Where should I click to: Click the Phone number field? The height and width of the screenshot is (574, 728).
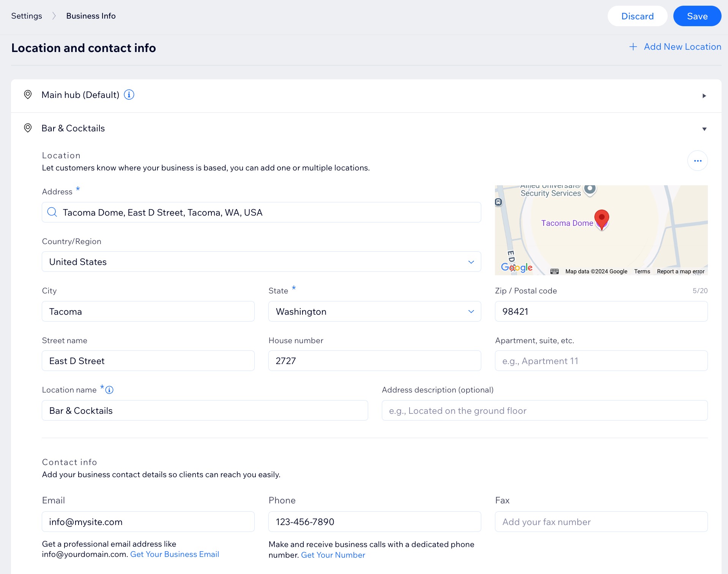tap(375, 522)
